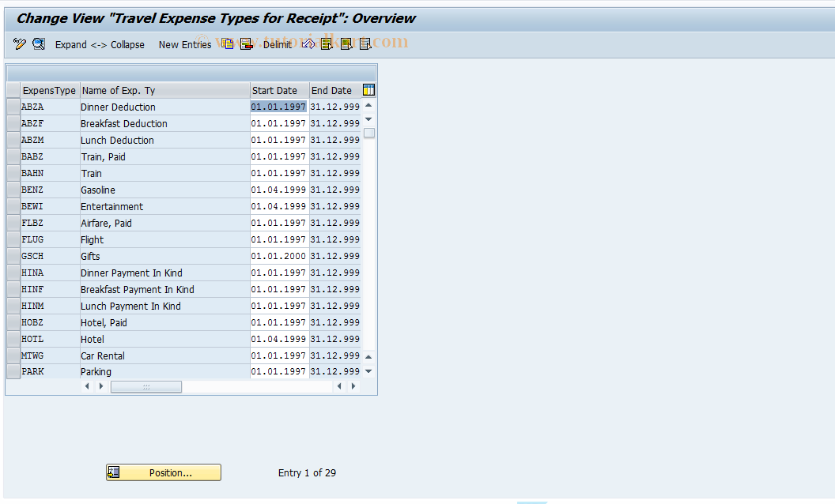Click the Undo Change icon

click(x=308, y=44)
